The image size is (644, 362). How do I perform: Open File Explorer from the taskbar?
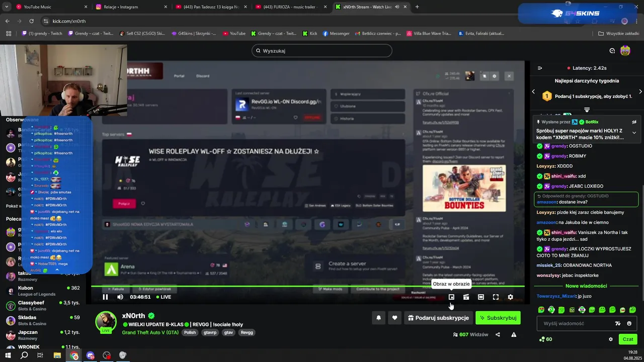(57, 355)
